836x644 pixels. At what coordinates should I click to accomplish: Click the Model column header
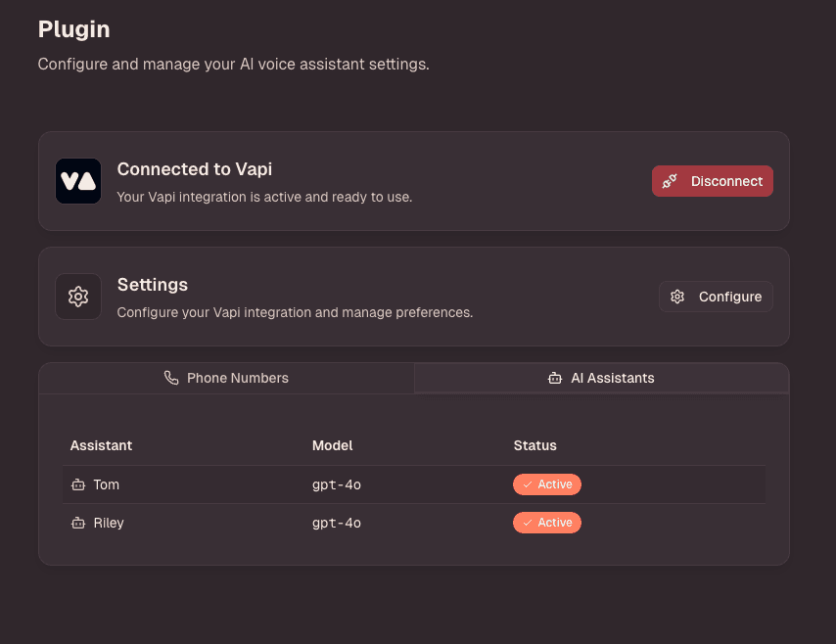[x=333, y=445]
